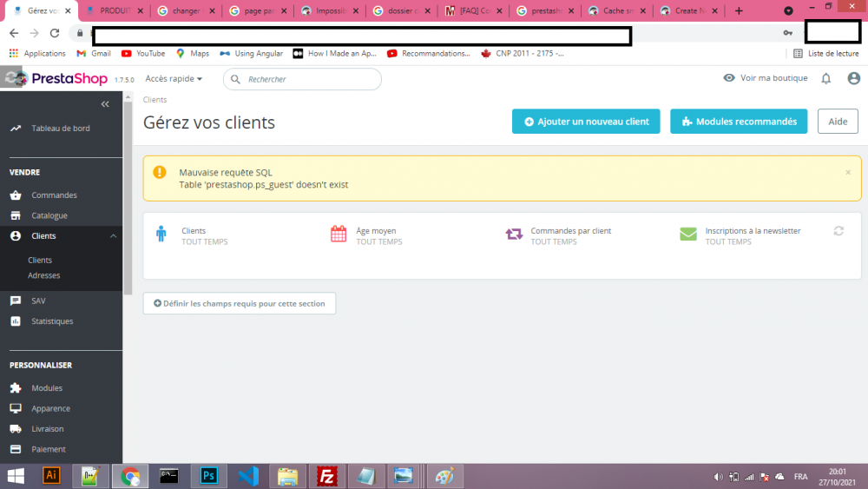Select Clients sub-item under Clients
Image resolution: width=868 pixels, height=489 pixels.
[40, 261]
